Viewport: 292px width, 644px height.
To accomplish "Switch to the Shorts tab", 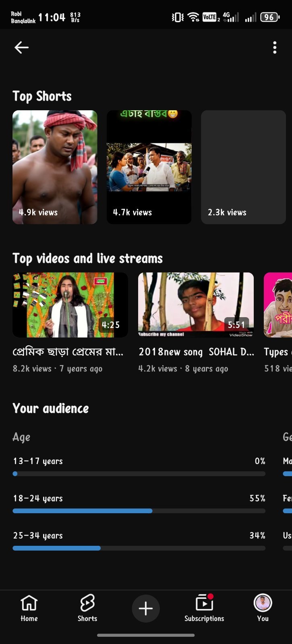I will pos(87,608).
